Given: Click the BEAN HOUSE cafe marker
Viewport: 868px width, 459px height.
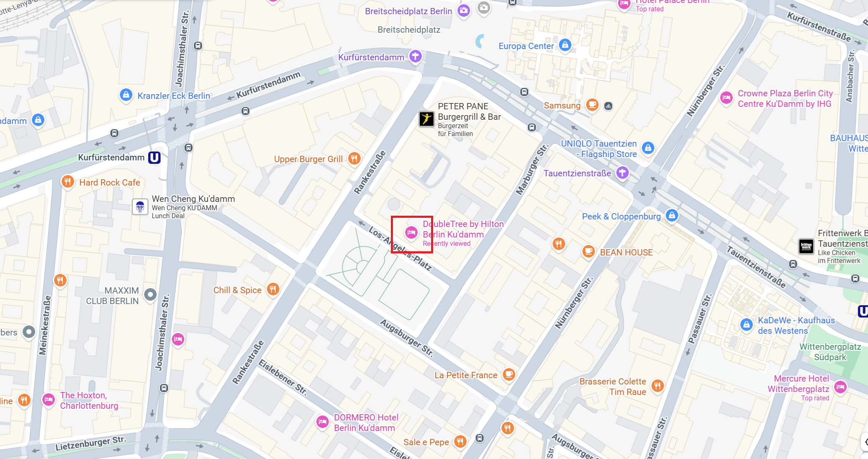Looking at the screenshot, I should coord(588,252).
